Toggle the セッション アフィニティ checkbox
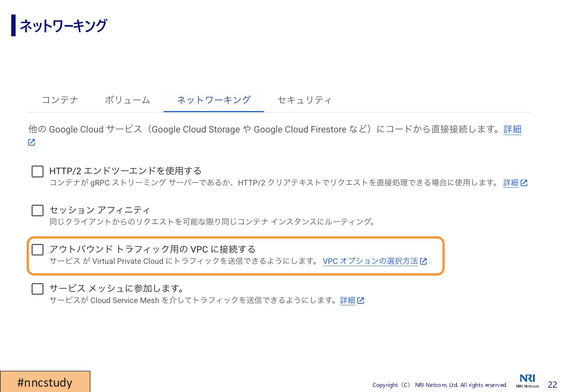Viewport: 566px width, 392px height. coord(38,211)
